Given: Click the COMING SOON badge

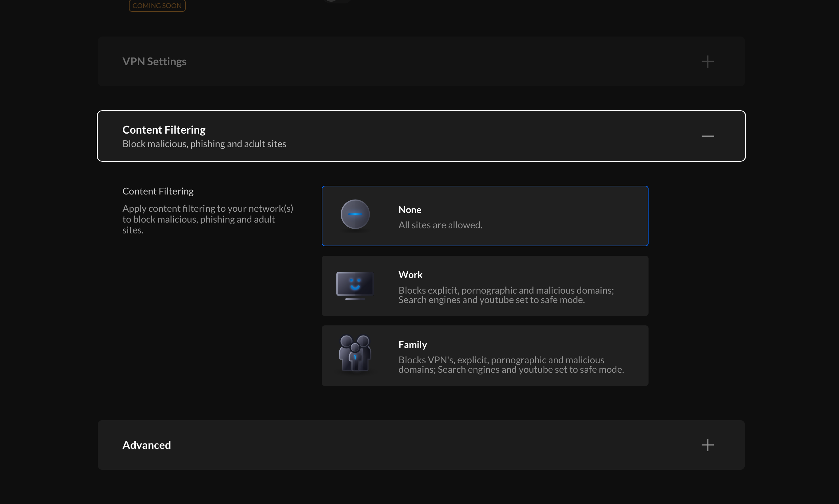Looking at the screenshot, I should pos(157,6).
